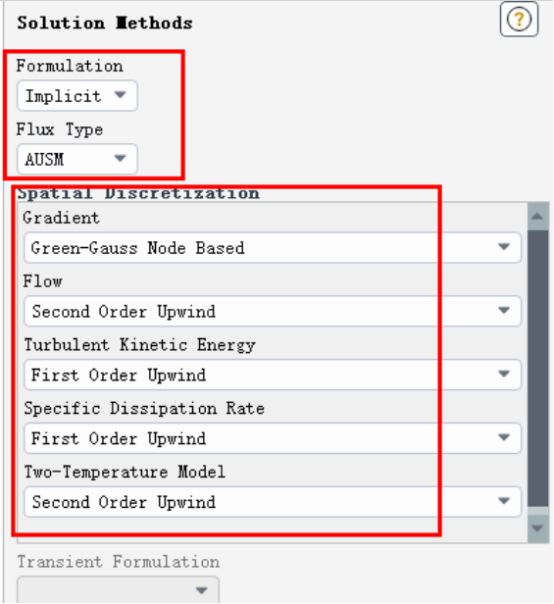Click the arrow on the Implicit combo box

[x=120, y=94]
